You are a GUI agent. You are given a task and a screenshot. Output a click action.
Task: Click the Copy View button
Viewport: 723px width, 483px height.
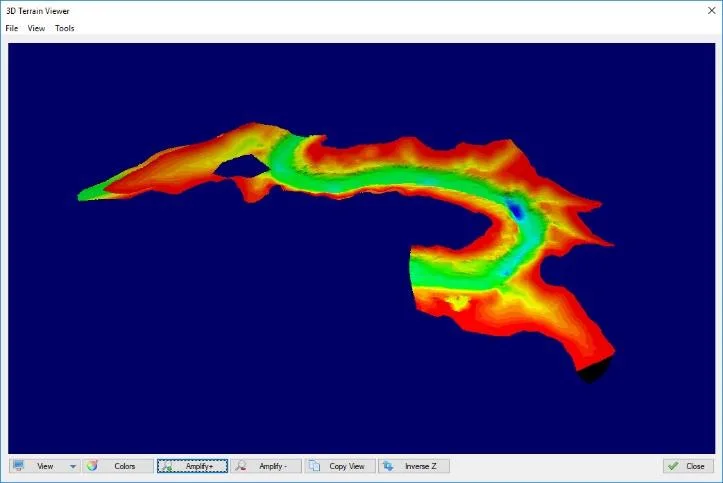pos(340,466)
